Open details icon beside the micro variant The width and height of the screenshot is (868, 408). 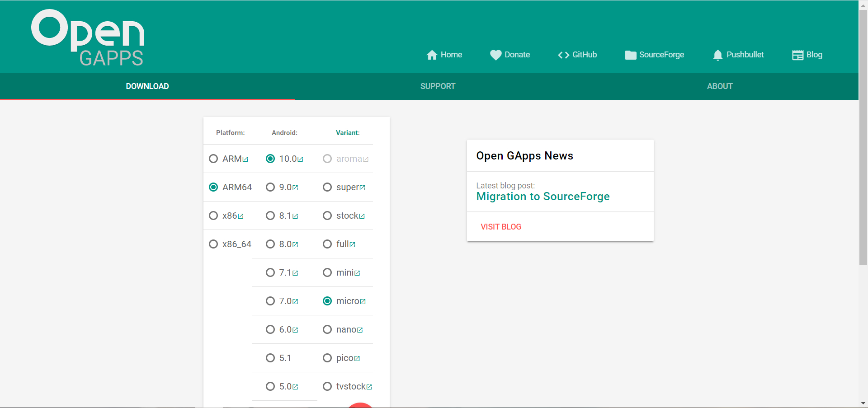[363, 300]
